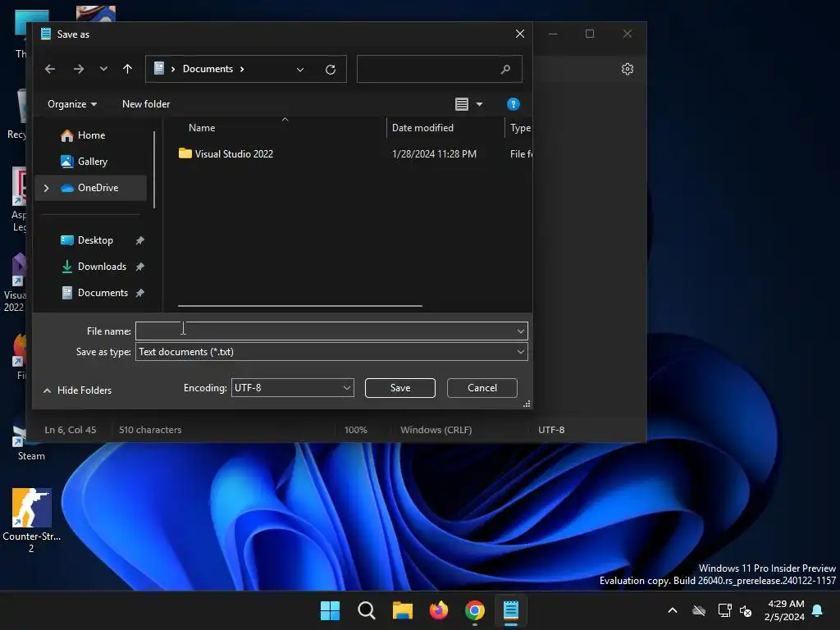This screenshot has height=630, width=840.
Task: Click pin icon beside Documents
Action: point(139,293)
